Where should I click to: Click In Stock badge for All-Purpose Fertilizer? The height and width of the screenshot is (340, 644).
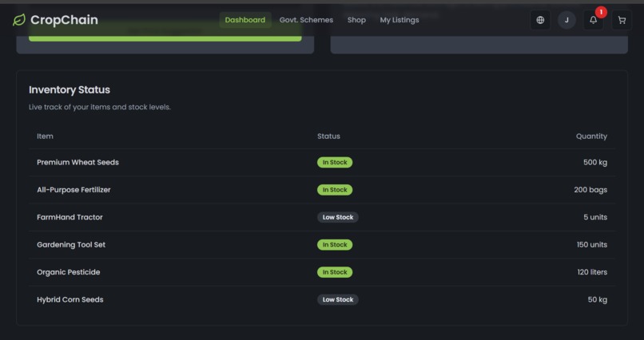point(335,190)
